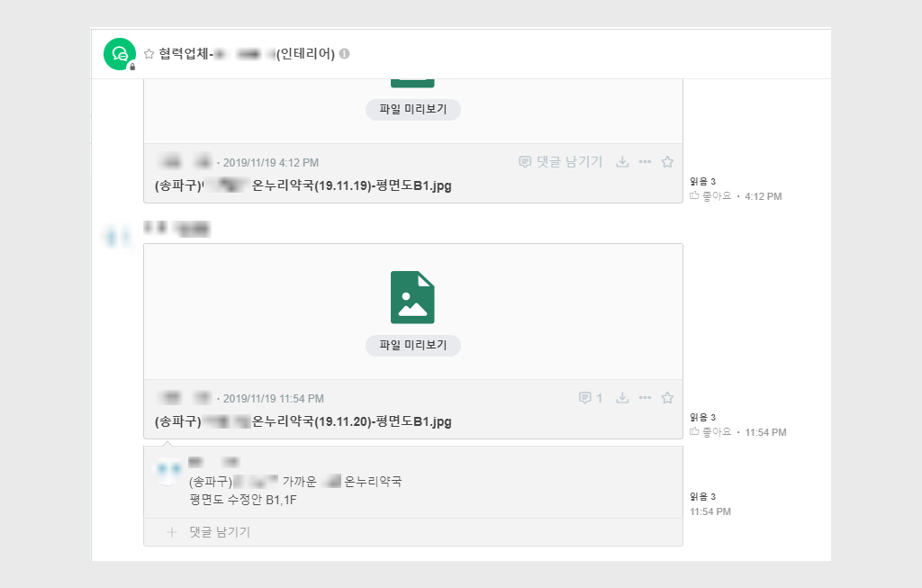Click the green chat room icon in header

coord(119,54)
